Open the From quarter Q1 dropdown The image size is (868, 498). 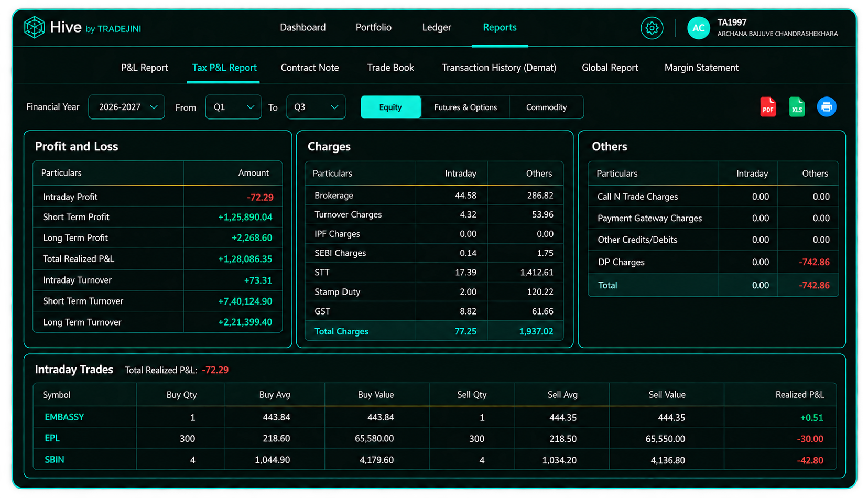[x=233, y=107]
